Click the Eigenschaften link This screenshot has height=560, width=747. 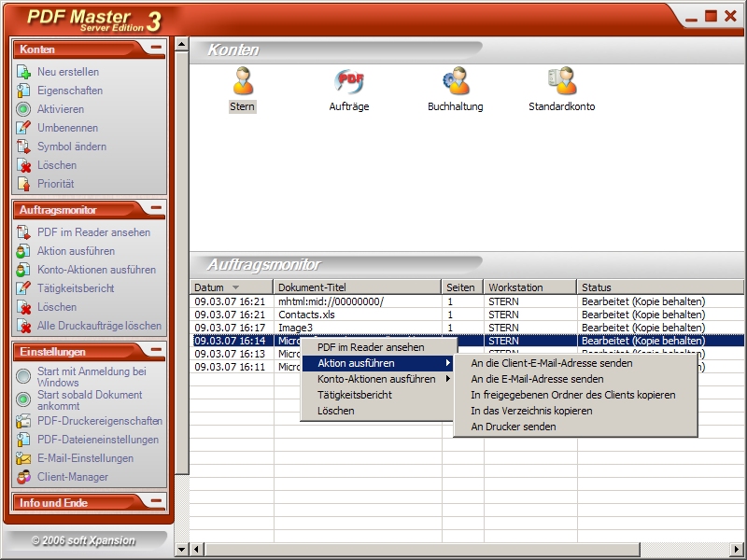[70, 91]
